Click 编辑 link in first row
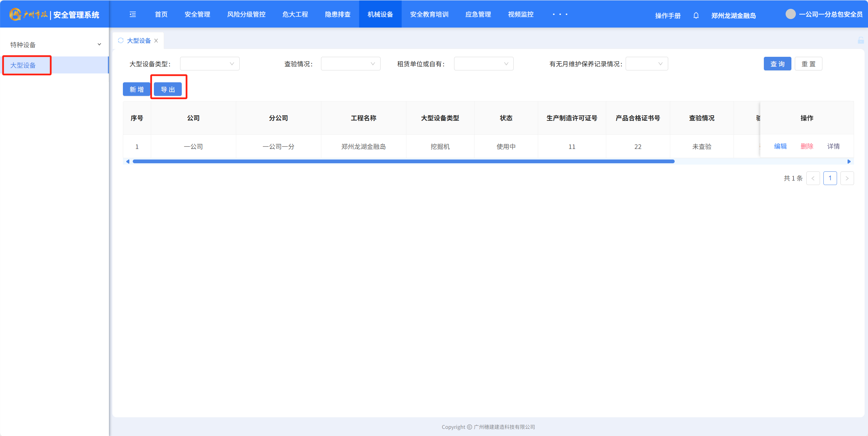 [x=780, y=146]
